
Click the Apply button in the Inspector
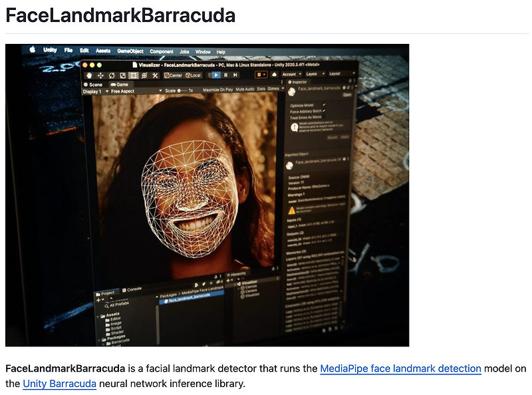click(343, 136)
